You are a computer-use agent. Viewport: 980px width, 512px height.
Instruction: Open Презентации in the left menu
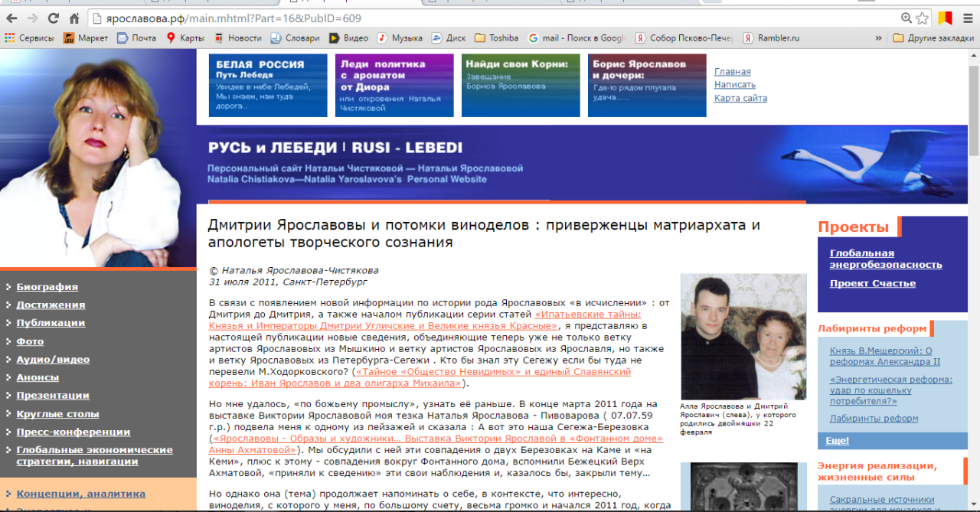[53, 396]
